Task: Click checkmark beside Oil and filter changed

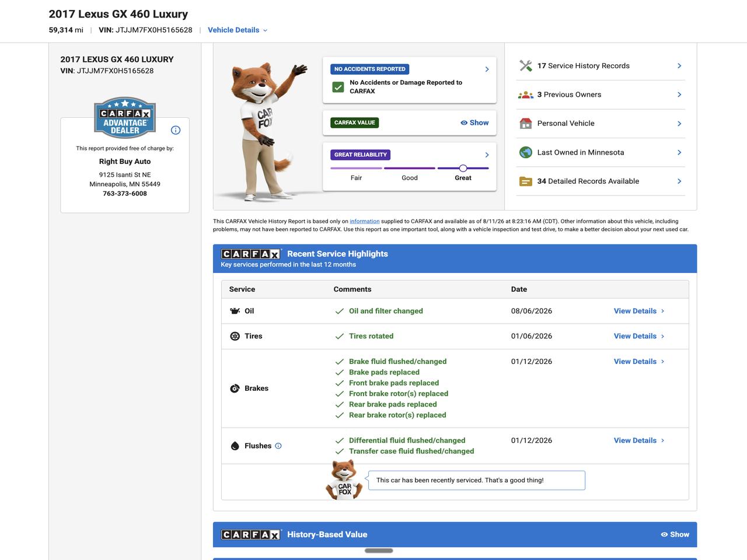Action: click(x=339, y=311)
